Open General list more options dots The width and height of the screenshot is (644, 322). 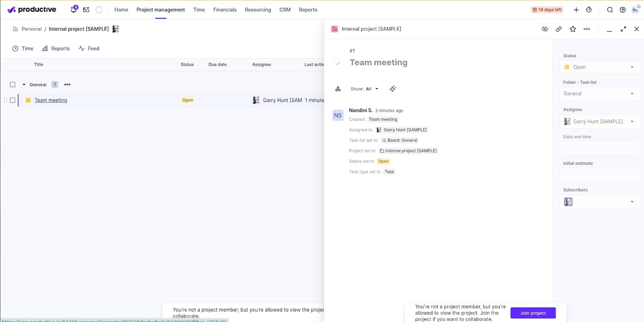(67, 85)
